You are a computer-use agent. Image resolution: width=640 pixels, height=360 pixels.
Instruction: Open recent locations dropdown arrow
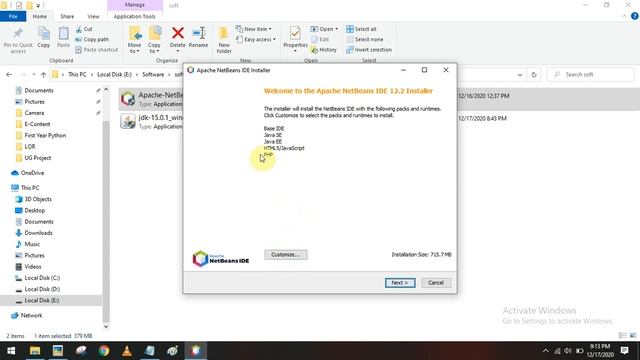33,75
